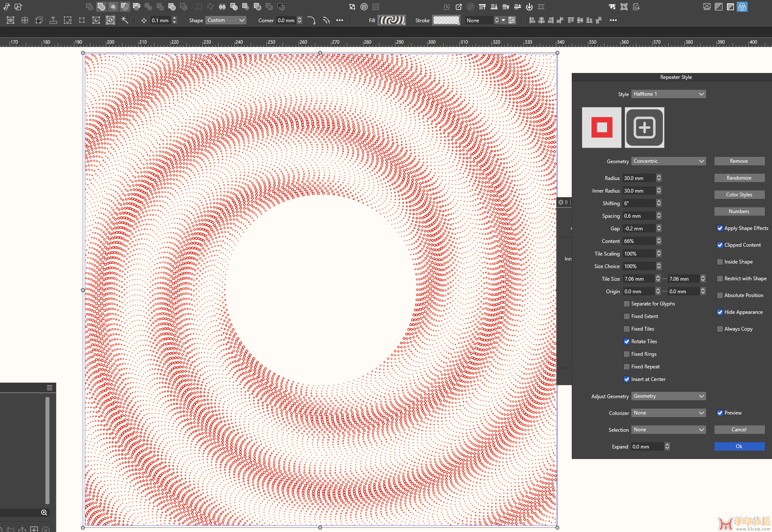The width and height of the screenshot is (772, 532).
Task: Select the red square tile thumbnail
Action: point(602,128)
